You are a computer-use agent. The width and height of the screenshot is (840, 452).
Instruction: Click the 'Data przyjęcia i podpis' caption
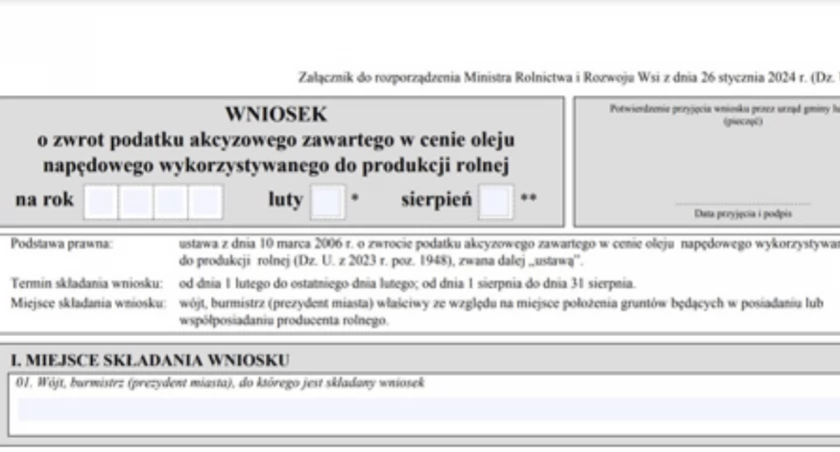point(743,214)
